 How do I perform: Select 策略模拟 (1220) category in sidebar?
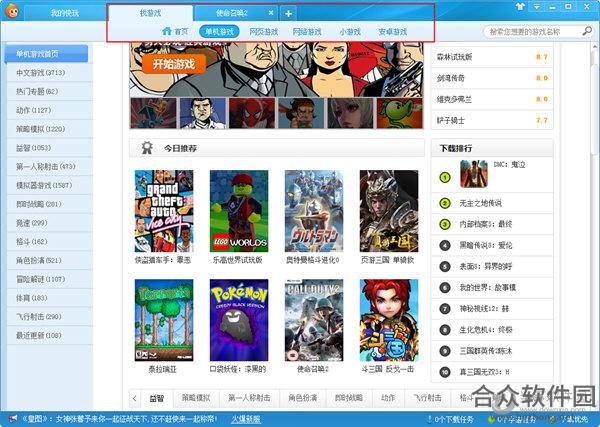pyautogui.click(x=50, y=129)
